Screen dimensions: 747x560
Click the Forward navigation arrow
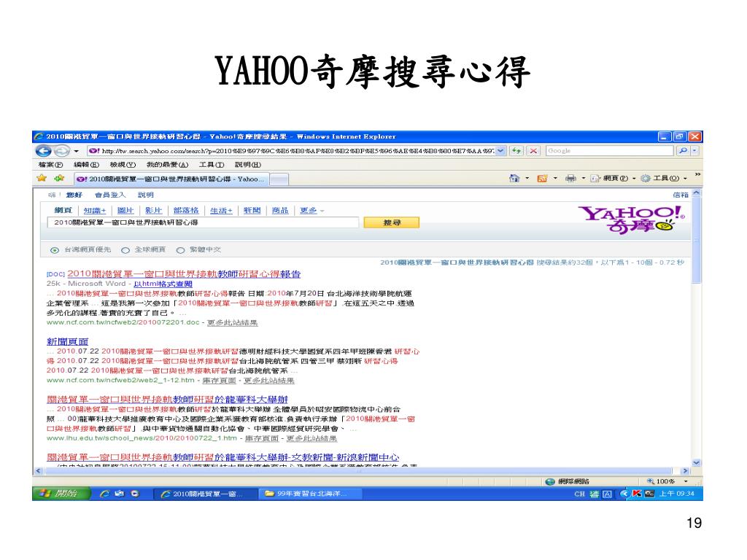[x=61, y=151]
